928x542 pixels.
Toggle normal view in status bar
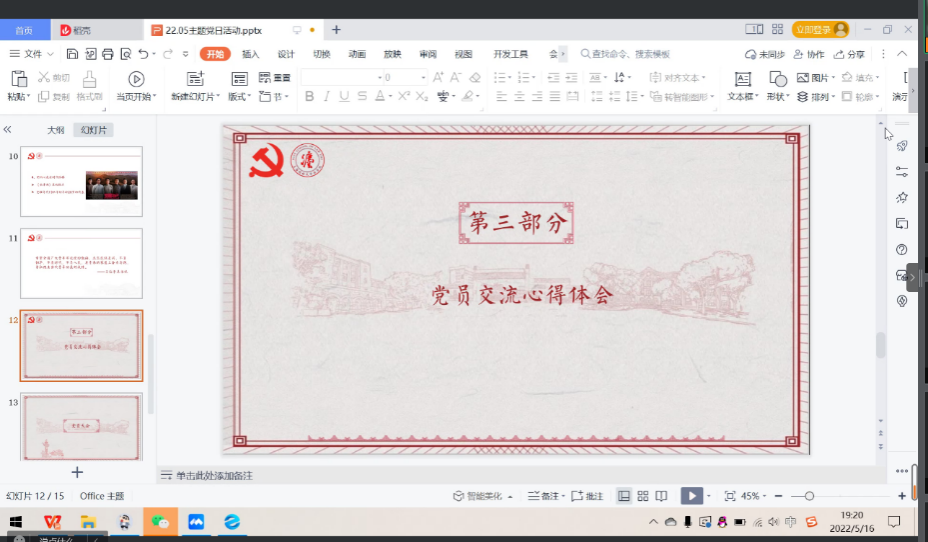[x=624, y=496]
